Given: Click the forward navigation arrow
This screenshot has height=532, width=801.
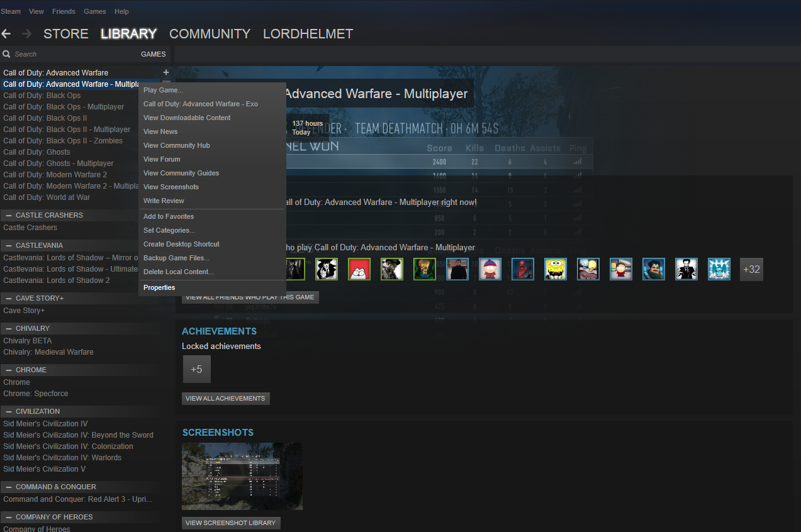Looking at the screenshot, I should point(26,34).
